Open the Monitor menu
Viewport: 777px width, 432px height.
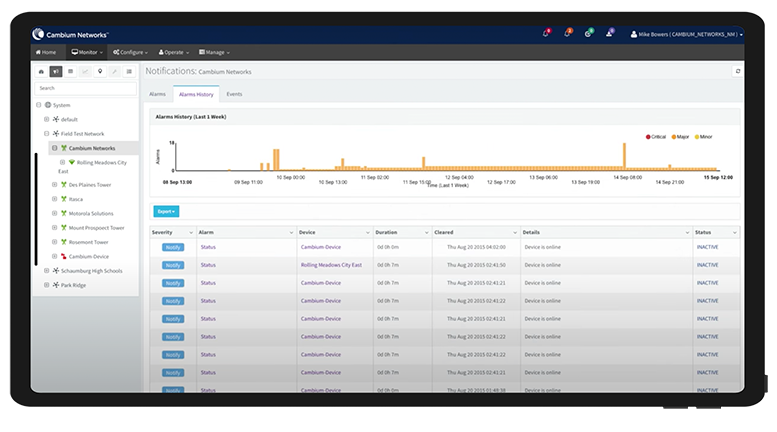click(87, 52)
